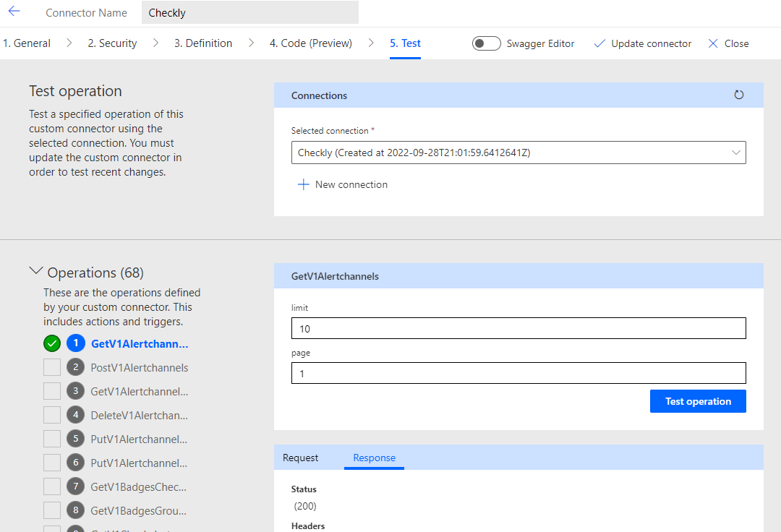781x532 pixels.
Task: Click the (200) status value
Action: click(305, 506)
